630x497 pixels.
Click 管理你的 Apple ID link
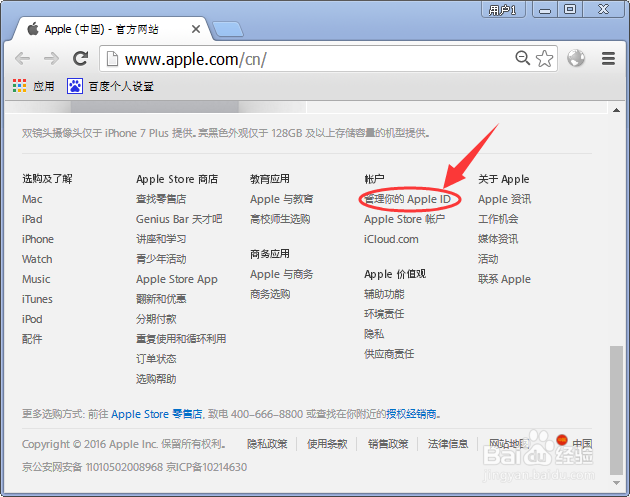407,199
